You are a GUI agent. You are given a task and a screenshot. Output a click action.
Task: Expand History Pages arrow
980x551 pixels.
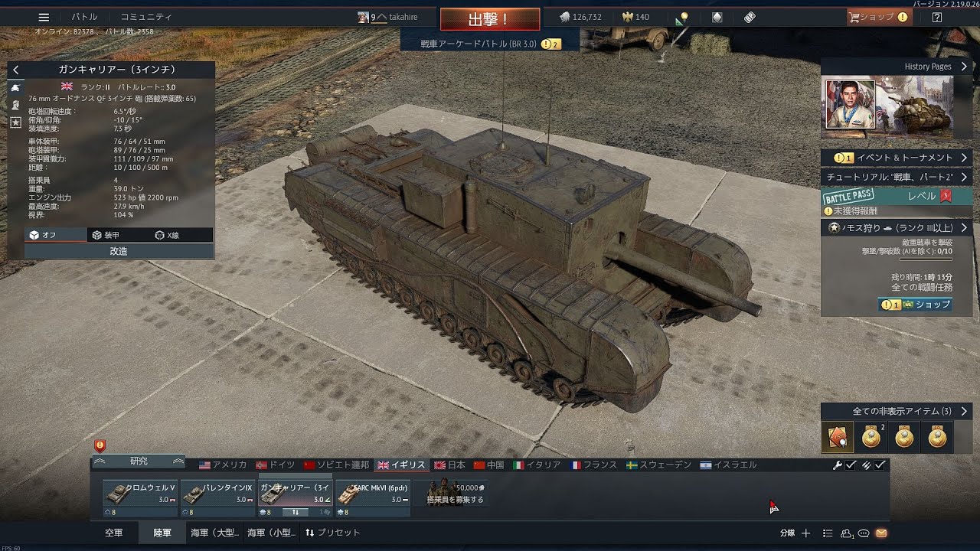pos(963,67)
